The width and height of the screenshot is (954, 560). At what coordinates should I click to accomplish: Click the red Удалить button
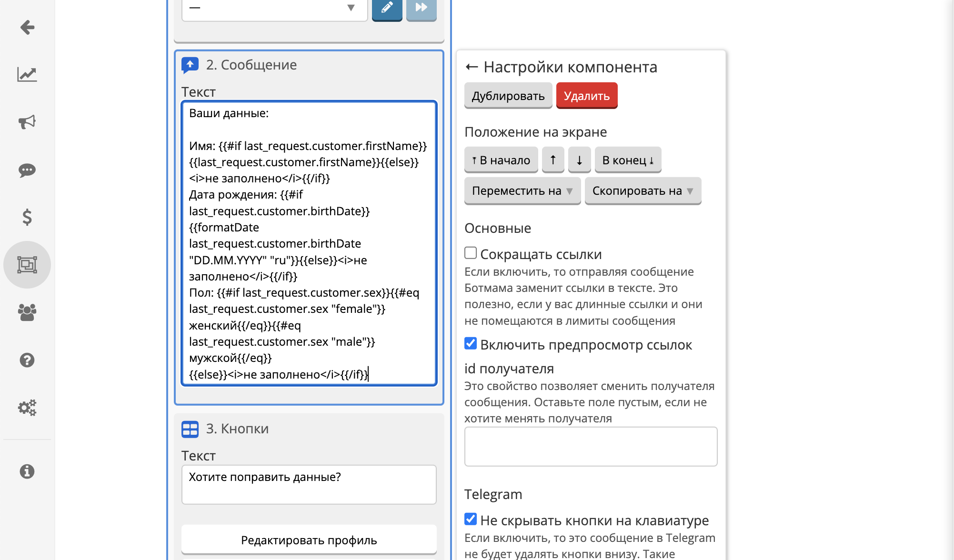(x=587, y=96)
